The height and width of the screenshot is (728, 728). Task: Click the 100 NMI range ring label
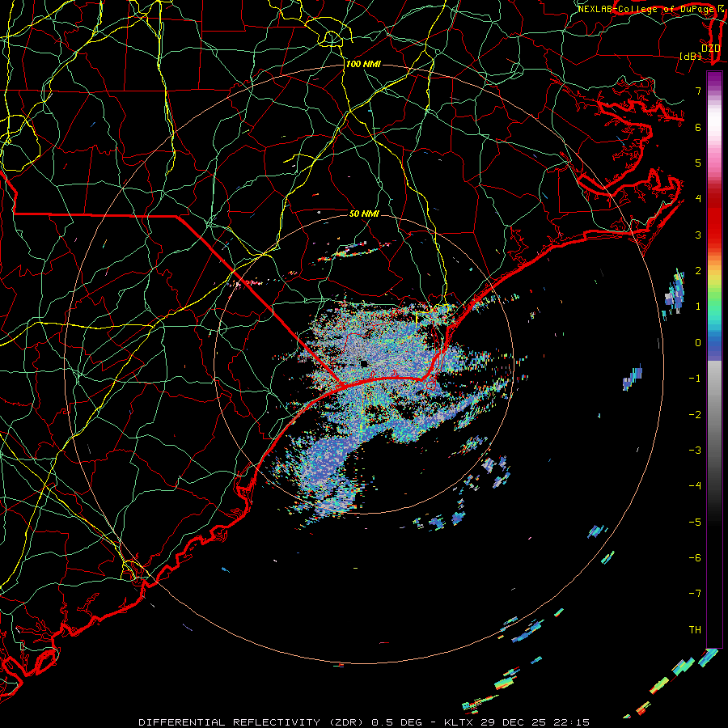[x=363, y=64]
